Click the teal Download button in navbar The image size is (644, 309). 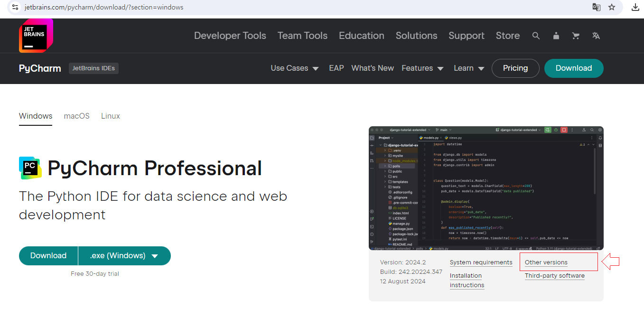point(574,68)
